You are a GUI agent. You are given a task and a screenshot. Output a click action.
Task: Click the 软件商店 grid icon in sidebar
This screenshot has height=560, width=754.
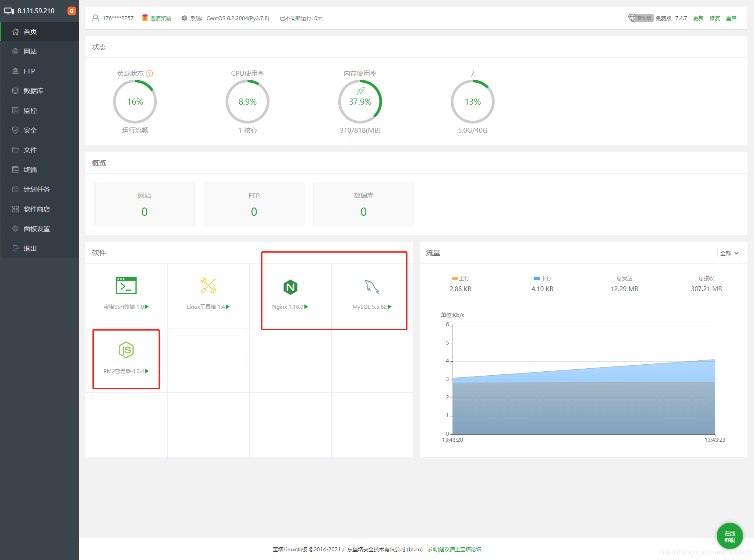15,209
